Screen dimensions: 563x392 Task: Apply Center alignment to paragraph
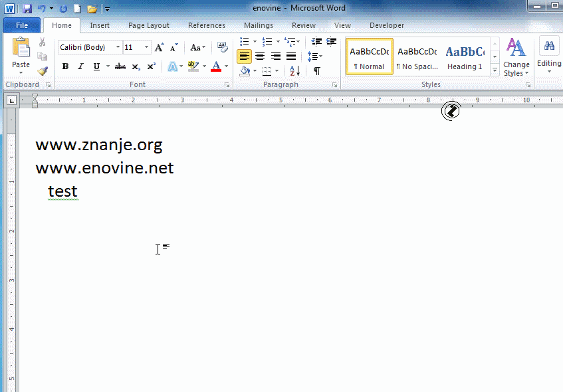point(260,56)
